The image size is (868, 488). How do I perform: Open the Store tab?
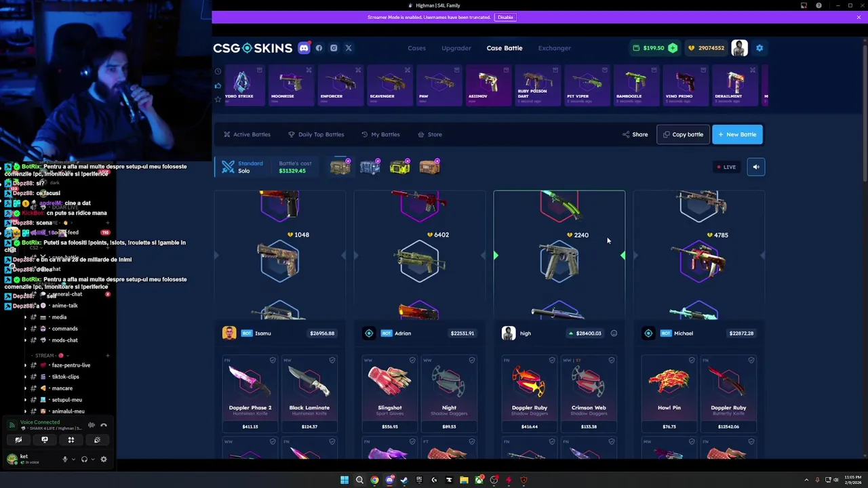click(430, 134)
